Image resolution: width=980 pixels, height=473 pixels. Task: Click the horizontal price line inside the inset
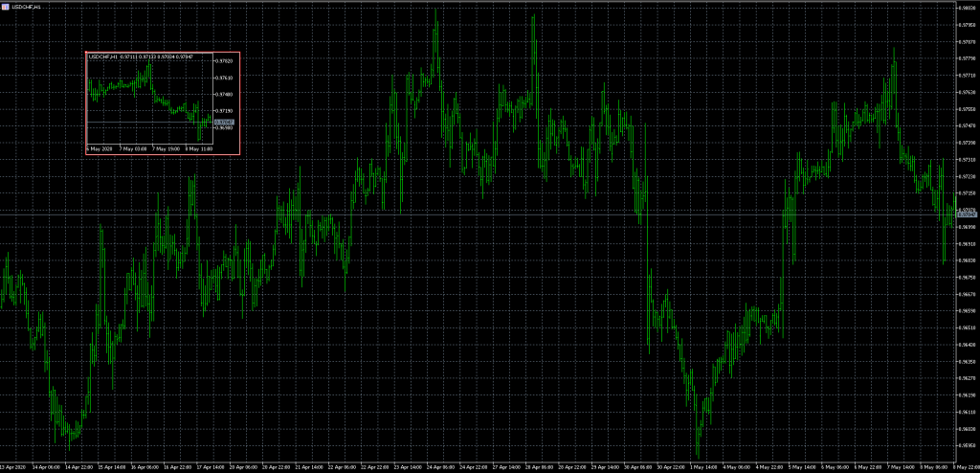coord(144,123)
